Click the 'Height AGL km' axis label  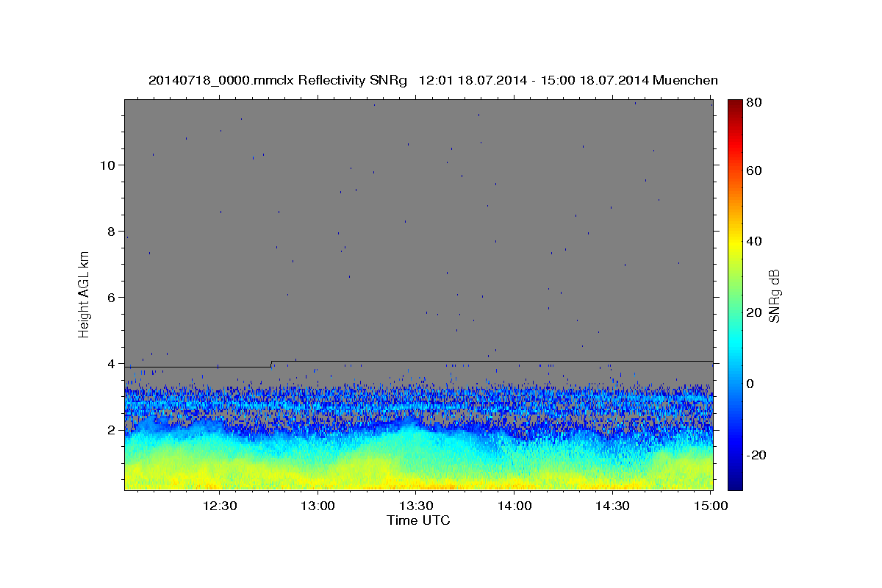point(85,294)
